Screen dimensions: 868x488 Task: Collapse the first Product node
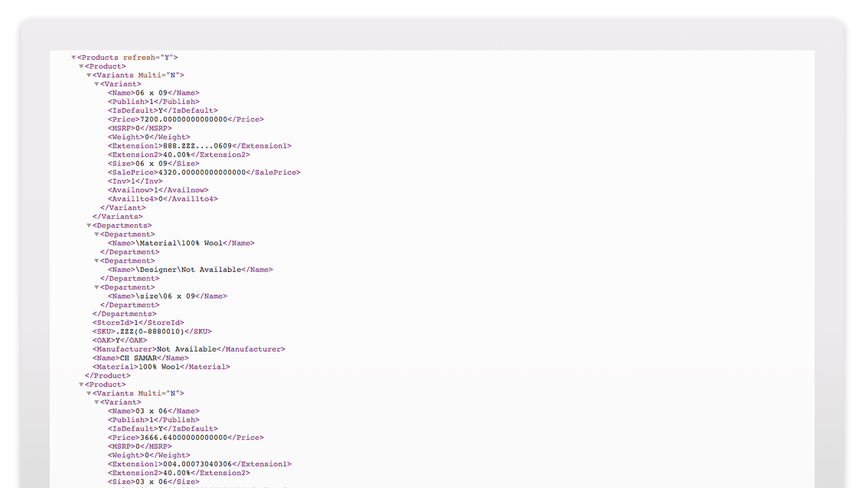(81, 66)
